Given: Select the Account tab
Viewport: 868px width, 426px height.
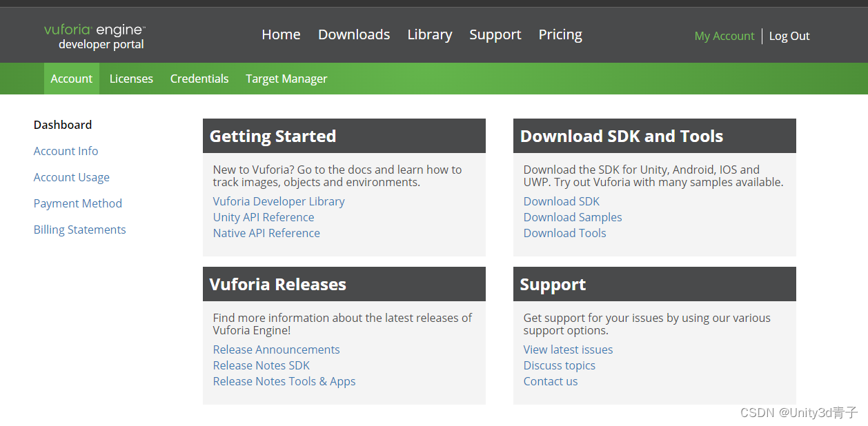Looking at the screenshot, I should tap(72, 79).
